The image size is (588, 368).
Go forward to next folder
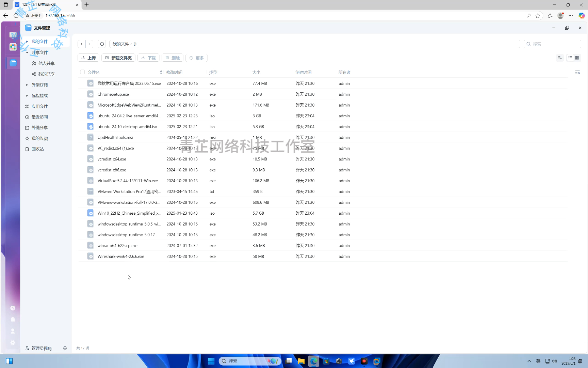[89, 44]
